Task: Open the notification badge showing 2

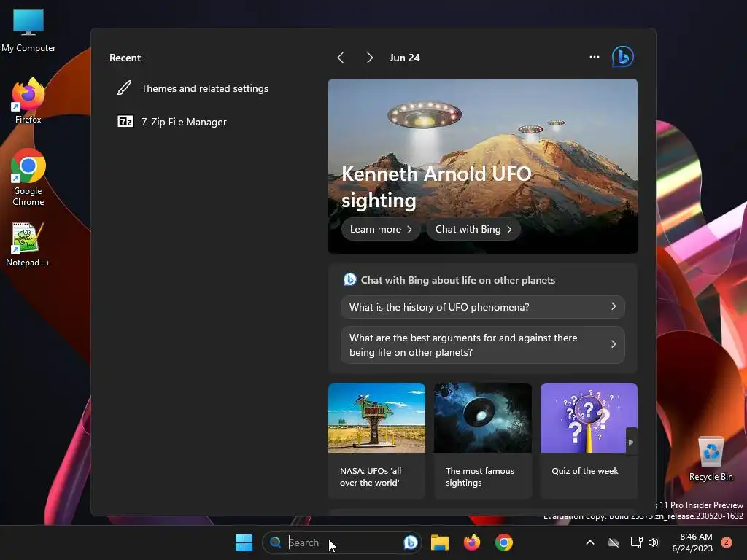Action: pyautogui.click(x=727, y=542)
